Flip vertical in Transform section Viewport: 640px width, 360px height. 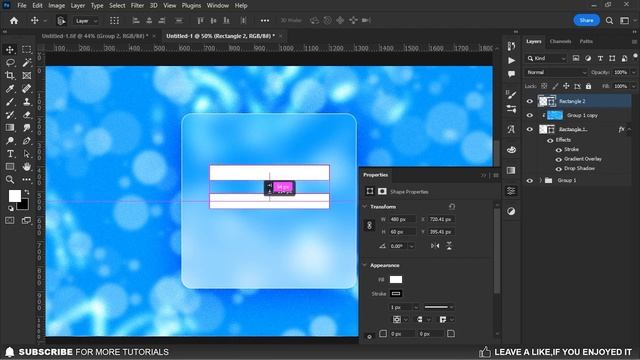[x=449, y=246]
